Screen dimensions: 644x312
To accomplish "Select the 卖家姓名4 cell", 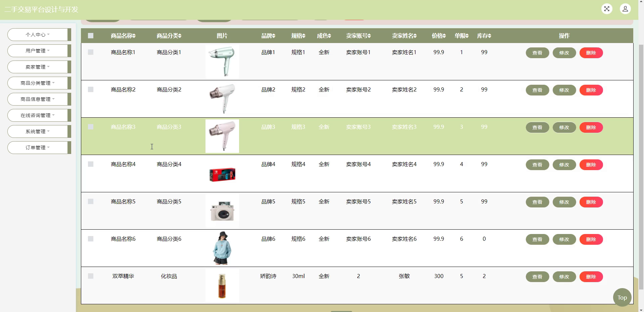I will (x=404, y=164).
